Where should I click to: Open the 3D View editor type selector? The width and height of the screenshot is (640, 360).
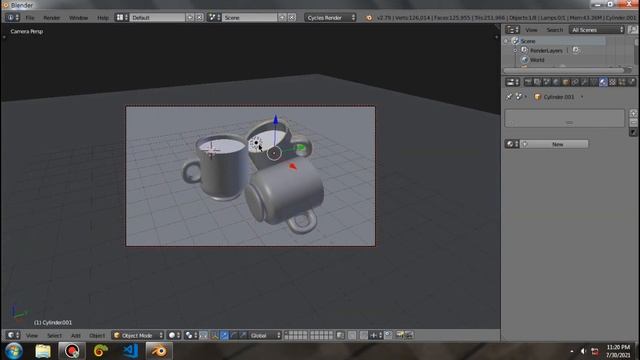13,336
